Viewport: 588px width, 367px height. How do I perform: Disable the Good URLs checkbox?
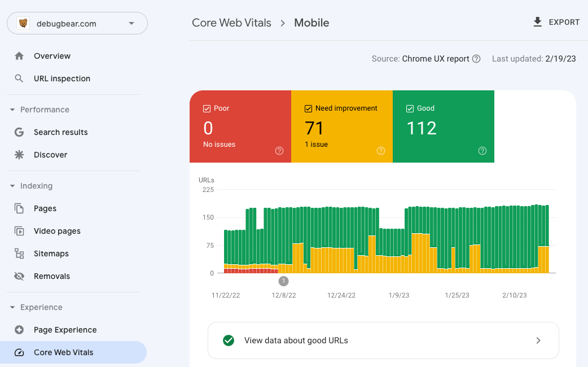tap(410, 108)
